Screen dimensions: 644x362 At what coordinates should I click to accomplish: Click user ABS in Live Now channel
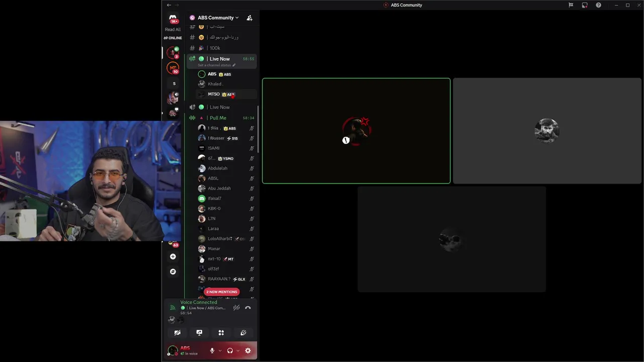[226, 74]
